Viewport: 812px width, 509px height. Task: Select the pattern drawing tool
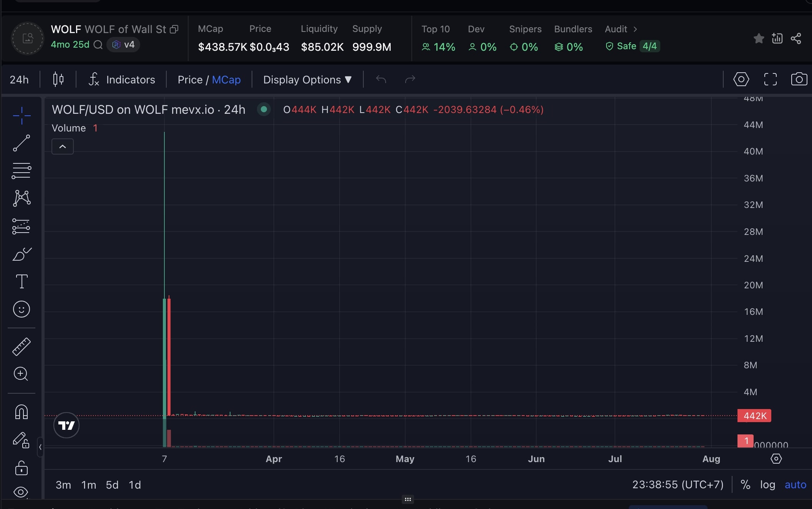pyautogui.click(x=22, y=198)
